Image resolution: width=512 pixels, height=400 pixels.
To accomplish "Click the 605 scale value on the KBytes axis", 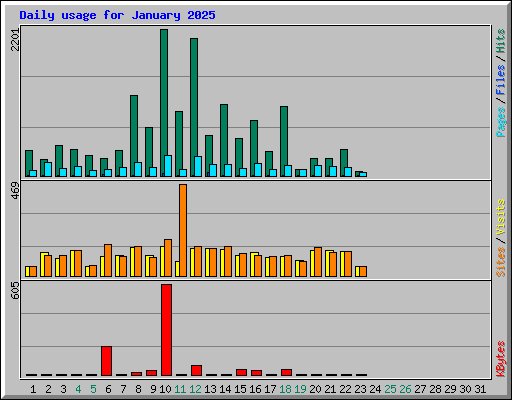I will click(16, 290).
